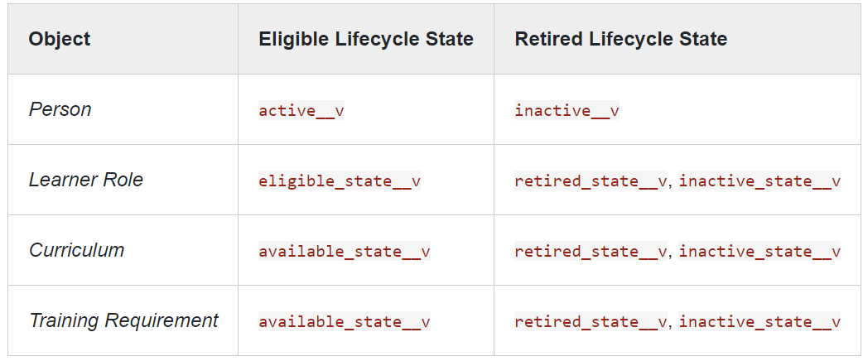Click inactive_state__v in the Curriculum row
Viewport: 868px width, 361px height.
coord(759,252)
